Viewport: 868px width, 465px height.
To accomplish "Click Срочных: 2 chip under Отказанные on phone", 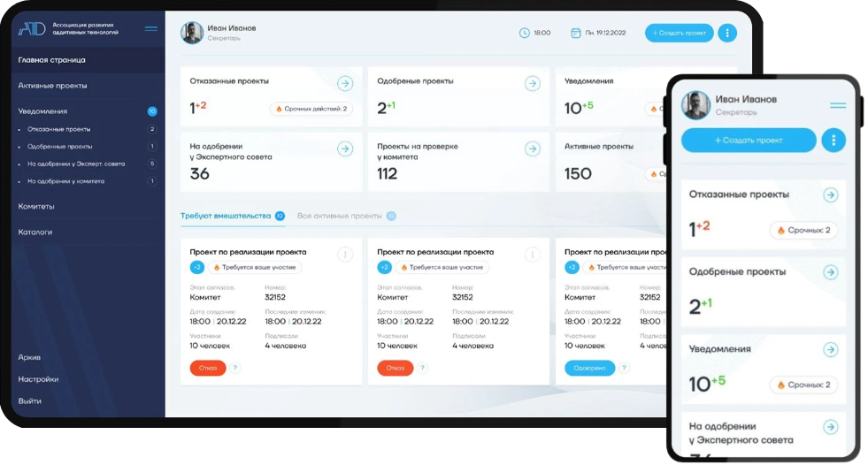I will point(803,231).
